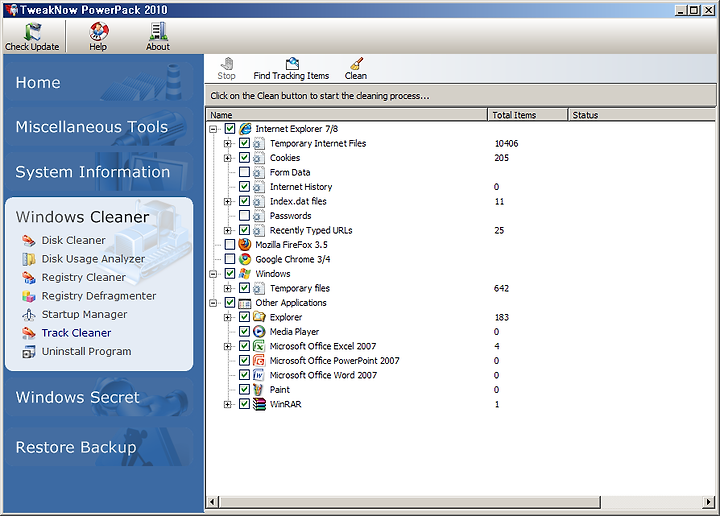Click horizontal scrollbar left arrow

tap(212, 502)
